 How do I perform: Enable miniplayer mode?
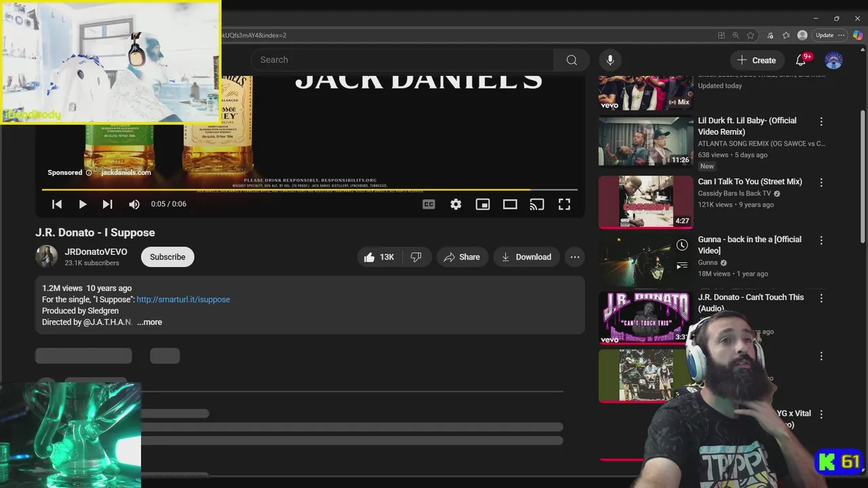483,204
